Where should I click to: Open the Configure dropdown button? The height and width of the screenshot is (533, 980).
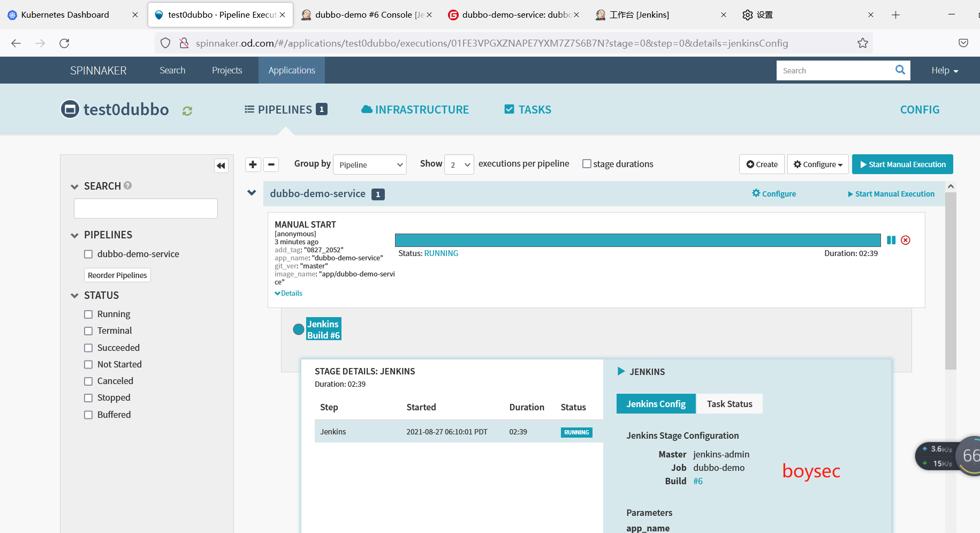click(x=818, y=164)
